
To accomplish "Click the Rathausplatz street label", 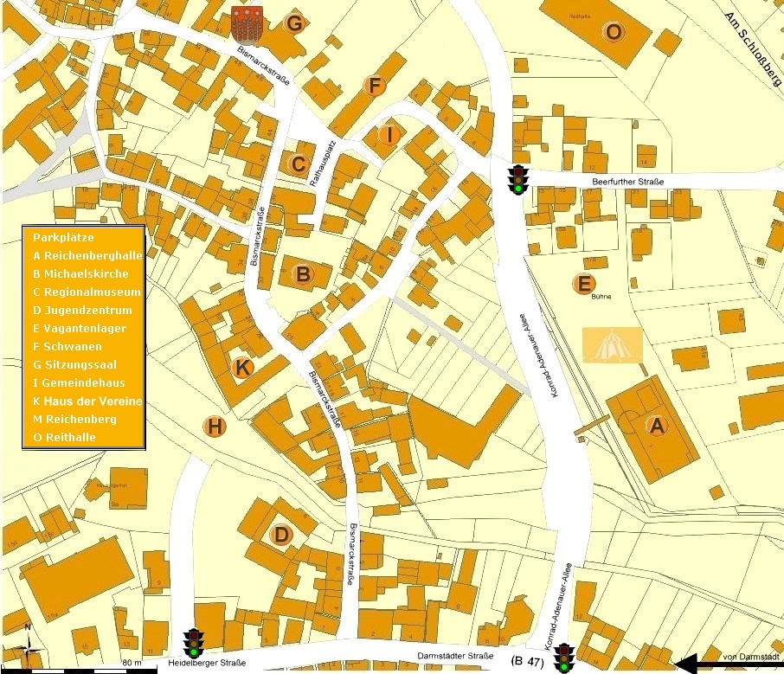I will [x=328, y=164].
